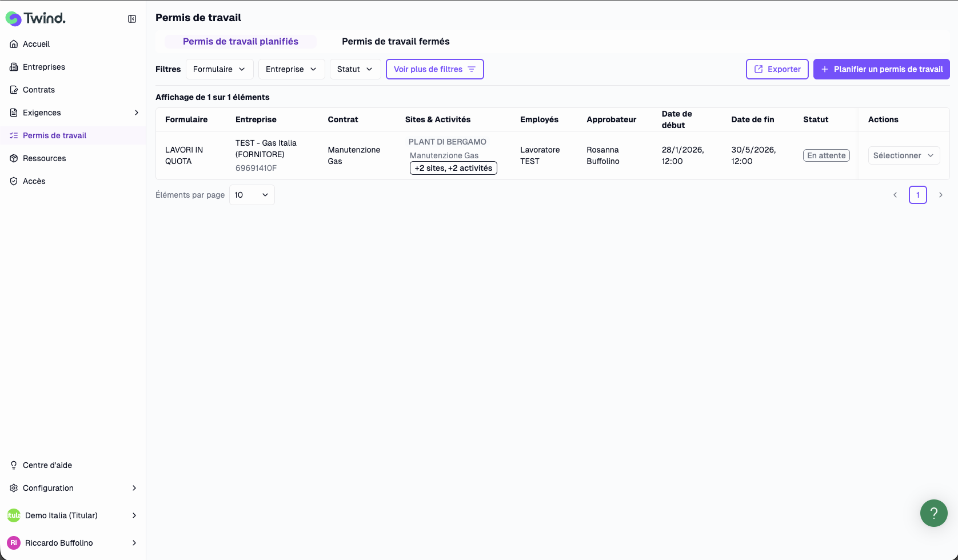Screen dimensions: 958x560
Task: Click the +2 sites, +2 activités badge
Action: [453, 168]
